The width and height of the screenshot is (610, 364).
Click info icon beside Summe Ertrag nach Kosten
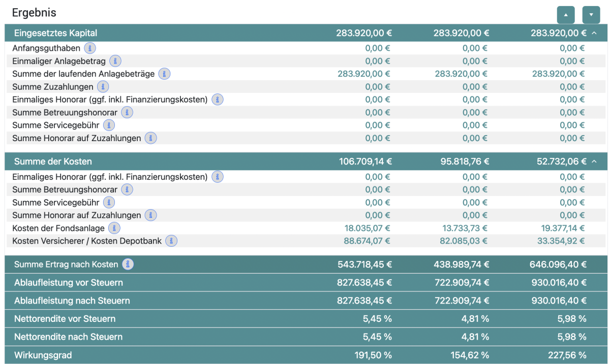128,264
